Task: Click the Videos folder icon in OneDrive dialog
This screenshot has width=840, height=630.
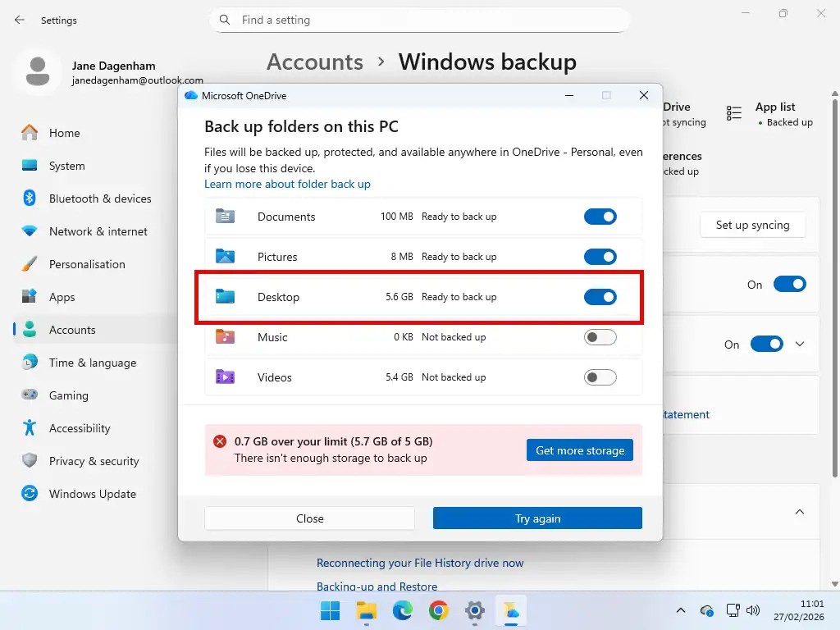Action: point(226,377)
